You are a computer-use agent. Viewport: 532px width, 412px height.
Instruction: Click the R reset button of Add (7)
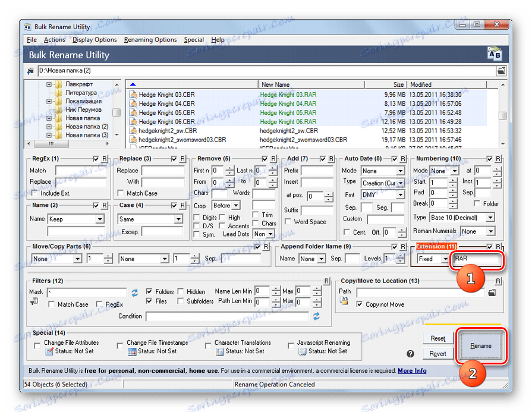332,159
